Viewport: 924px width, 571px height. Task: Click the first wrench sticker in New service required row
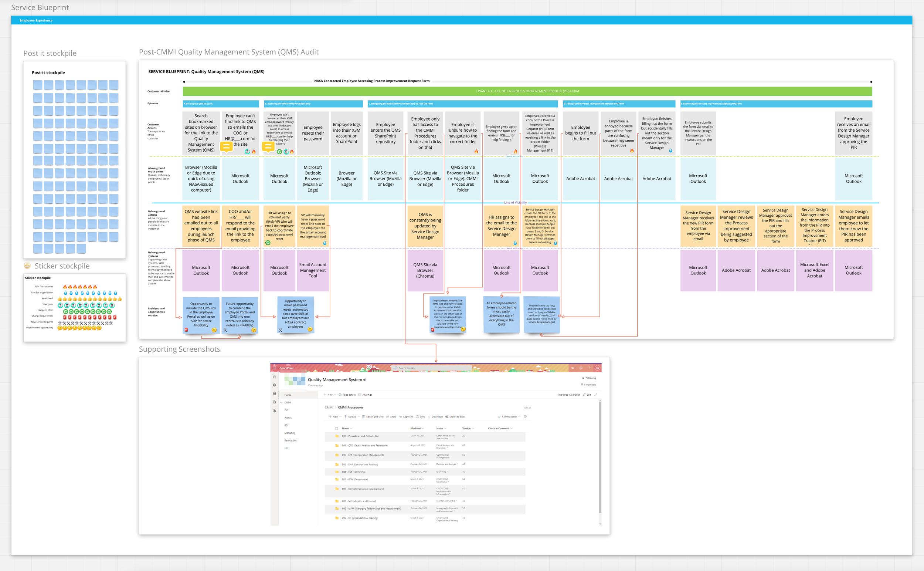60,323
